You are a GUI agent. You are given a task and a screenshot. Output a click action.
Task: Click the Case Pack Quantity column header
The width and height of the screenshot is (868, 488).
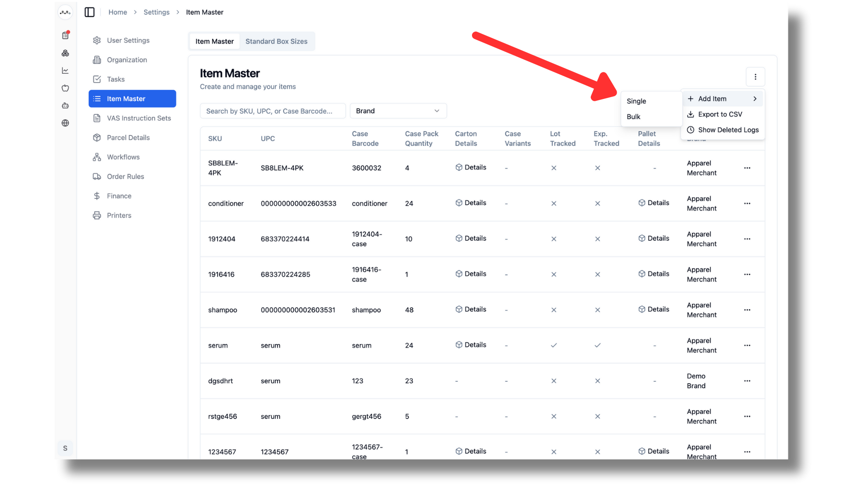click(x=421, y=139)
